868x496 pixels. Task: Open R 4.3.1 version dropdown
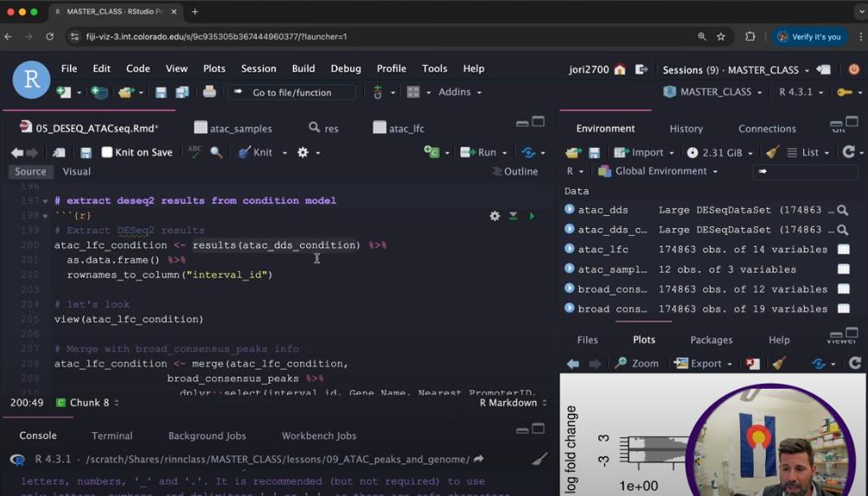(801, 92)
